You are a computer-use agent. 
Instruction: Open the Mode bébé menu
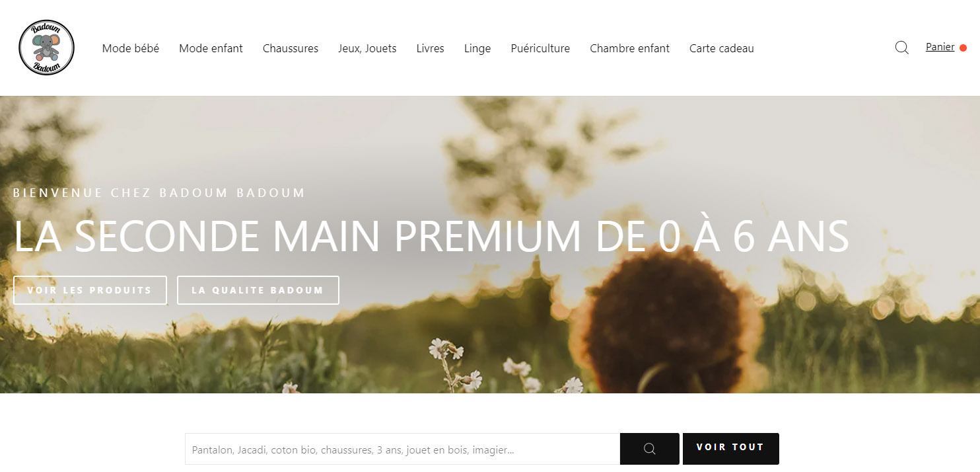point(131,48)
